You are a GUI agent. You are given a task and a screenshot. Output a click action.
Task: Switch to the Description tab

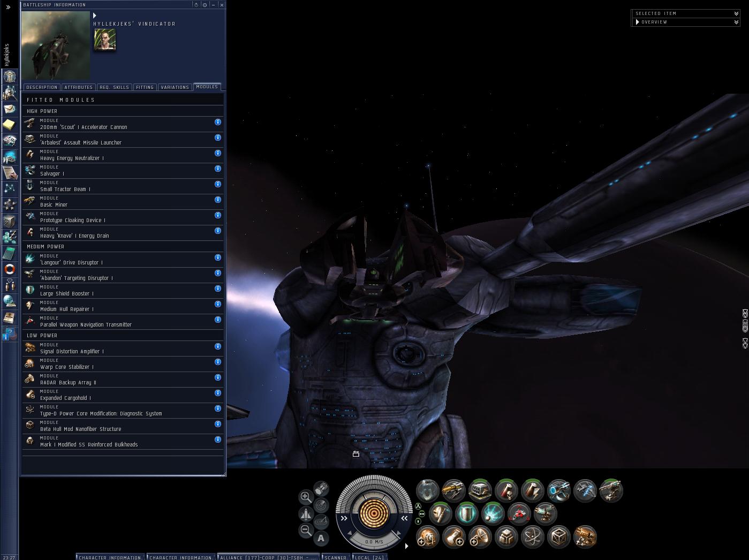(x=42, y=87)
